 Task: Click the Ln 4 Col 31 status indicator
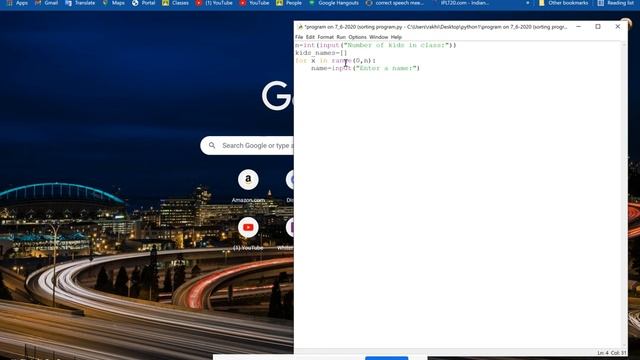tap(611, 353)
